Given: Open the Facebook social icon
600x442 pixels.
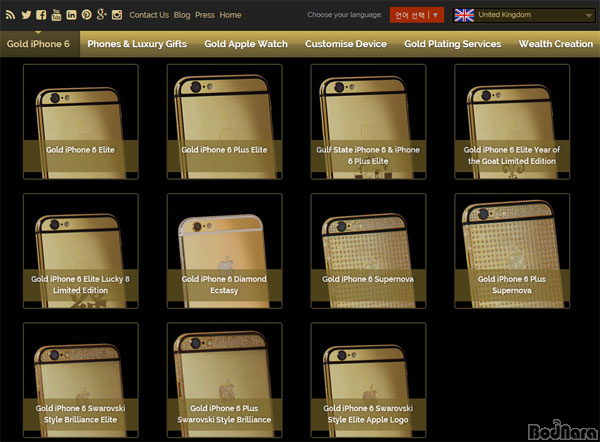Looking at the screenshot, I should point(41,15).
